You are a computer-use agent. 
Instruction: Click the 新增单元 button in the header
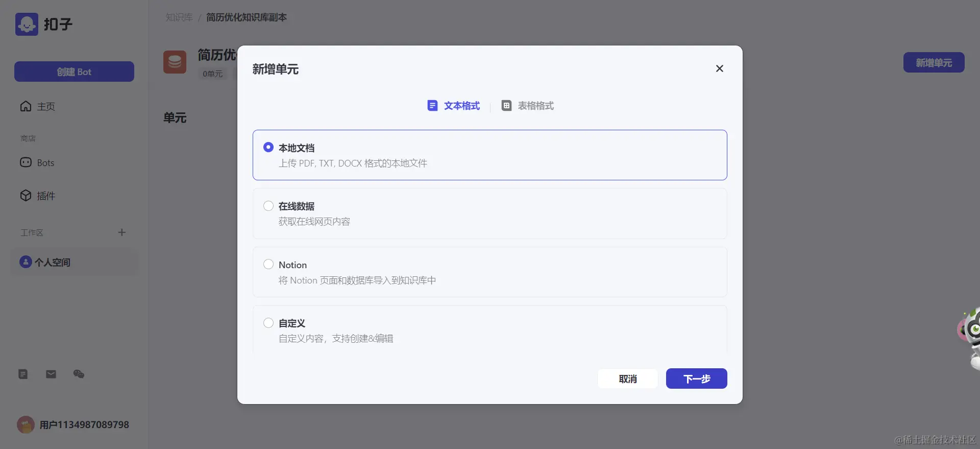(x=934, y=62)
